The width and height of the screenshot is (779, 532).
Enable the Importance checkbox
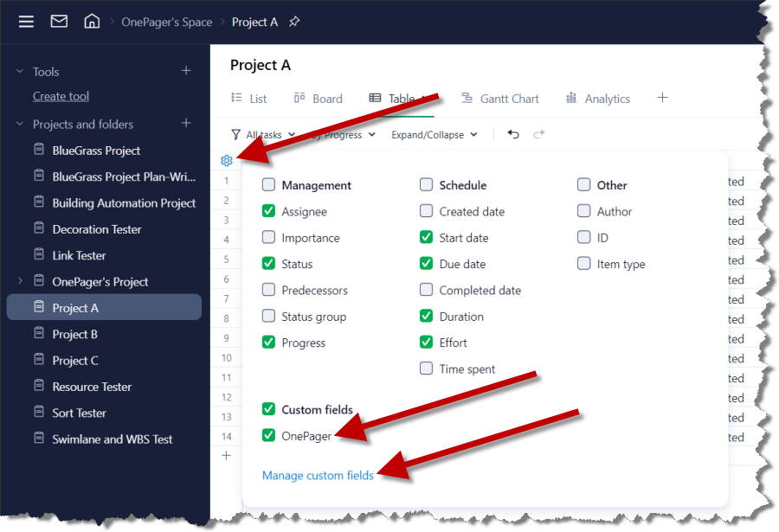click(268, 237)
